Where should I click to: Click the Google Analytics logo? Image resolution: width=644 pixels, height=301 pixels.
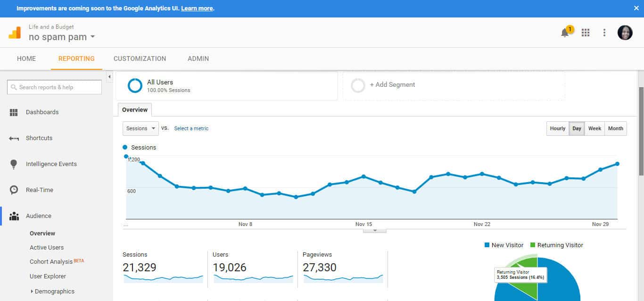[15, 33]
